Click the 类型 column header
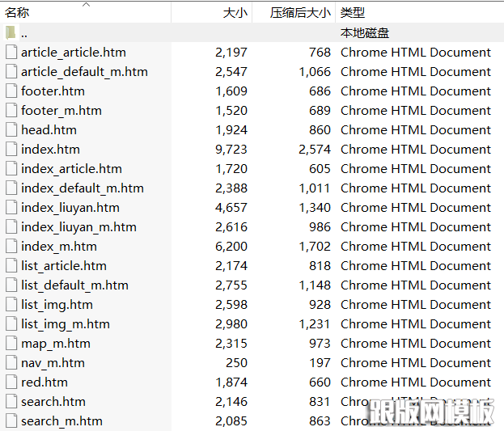The height and width of the screenshot is (431, 504). pyautogui.click(x=353, y=12)
